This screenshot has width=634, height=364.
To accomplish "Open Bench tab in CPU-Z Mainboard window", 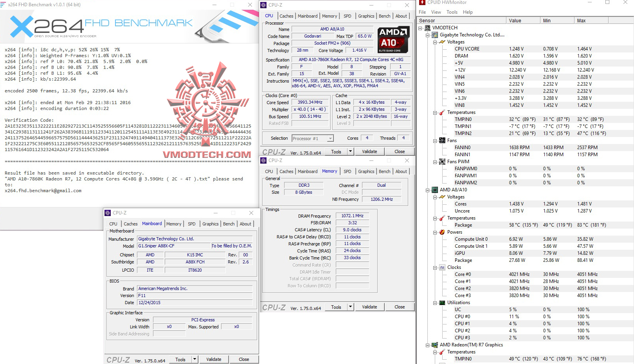I will click(x=229, y=224).
